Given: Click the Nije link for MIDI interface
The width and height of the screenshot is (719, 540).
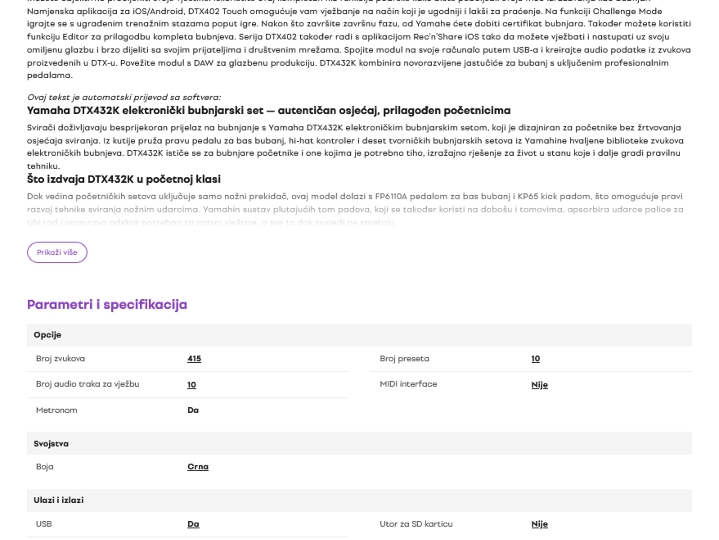Looking at the screenshot, I should (x=539, y=385).
